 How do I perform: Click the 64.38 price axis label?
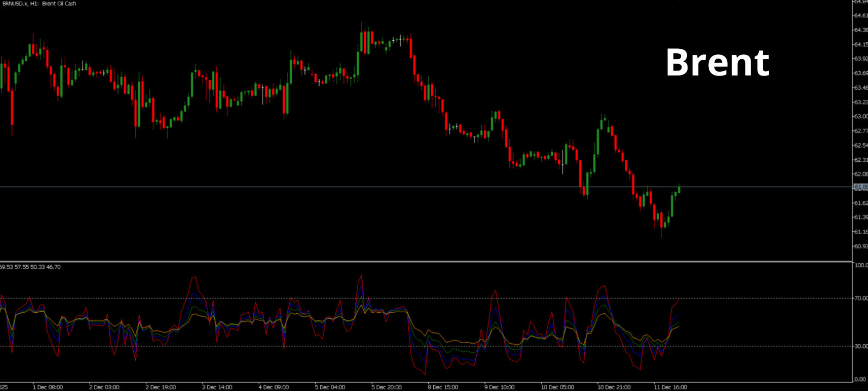(861, 30)
